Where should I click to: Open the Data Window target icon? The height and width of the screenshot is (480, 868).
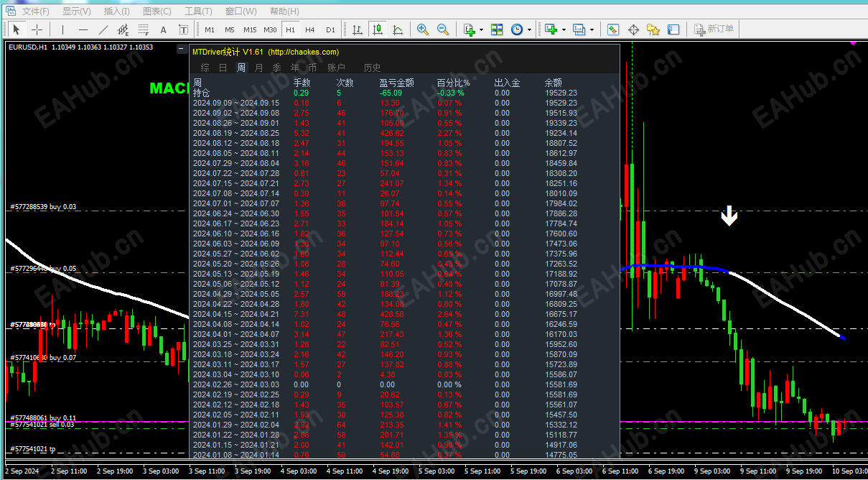633,29
